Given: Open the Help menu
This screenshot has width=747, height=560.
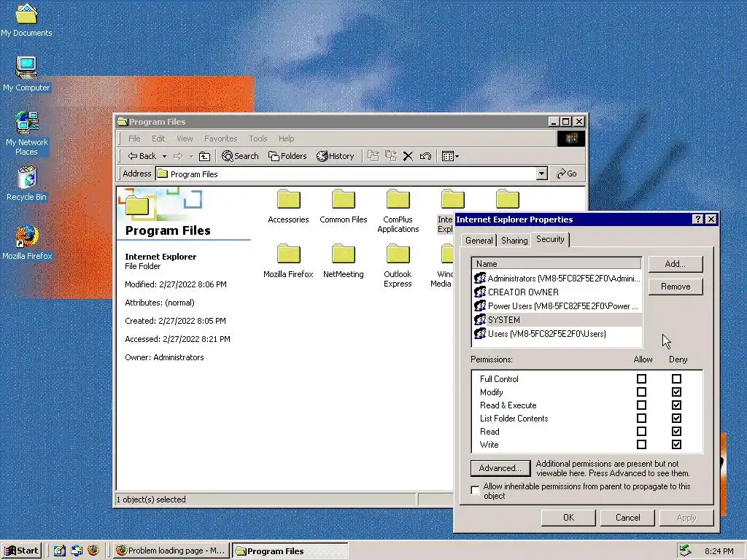Looking at the screenshot, I should pos(286,139).
